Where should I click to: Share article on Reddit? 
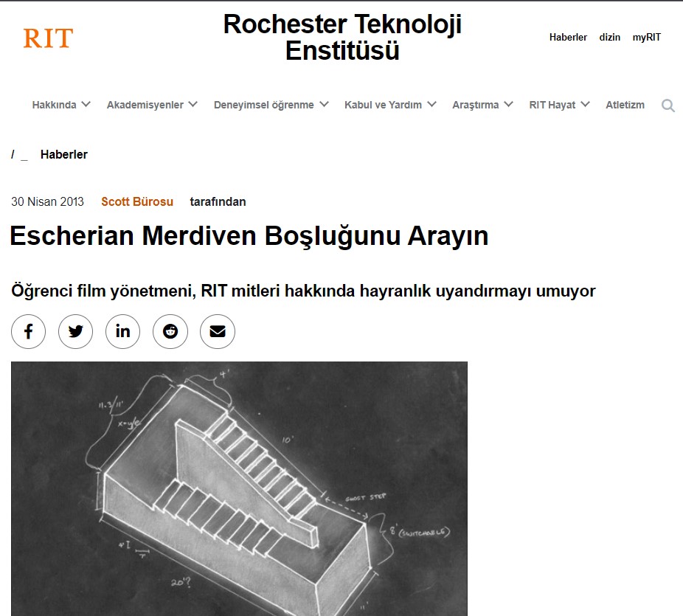point(170,332)
